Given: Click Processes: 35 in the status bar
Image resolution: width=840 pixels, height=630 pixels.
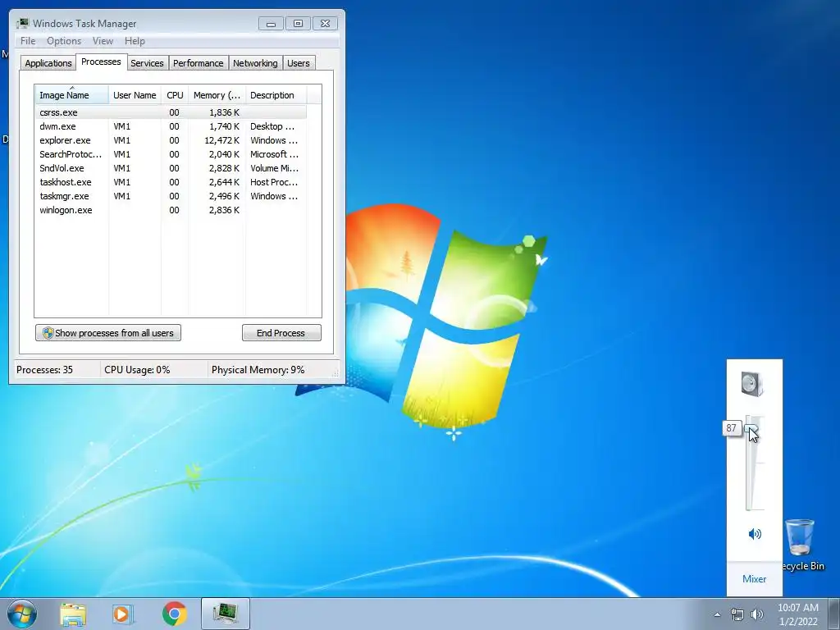Looking at the screenshot, I should (44, 370).
